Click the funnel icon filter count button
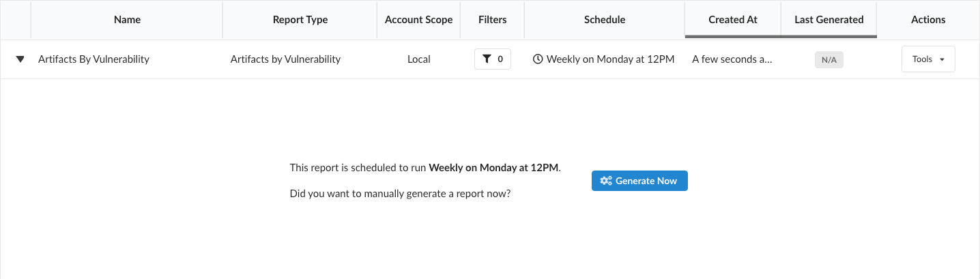The width and height of the screenshot is (980, 279). click(x=492, y=59)
